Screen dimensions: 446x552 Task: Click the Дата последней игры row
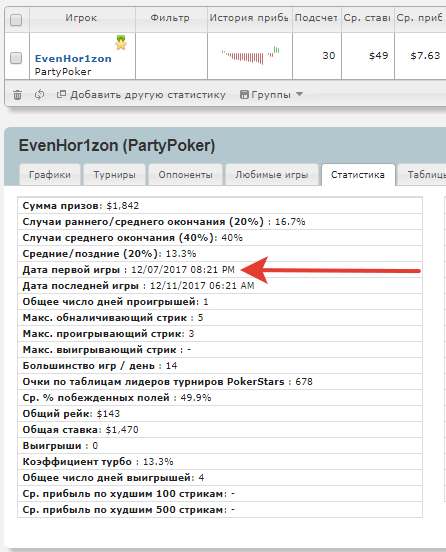pyautogui.click(x=220, y=286)
